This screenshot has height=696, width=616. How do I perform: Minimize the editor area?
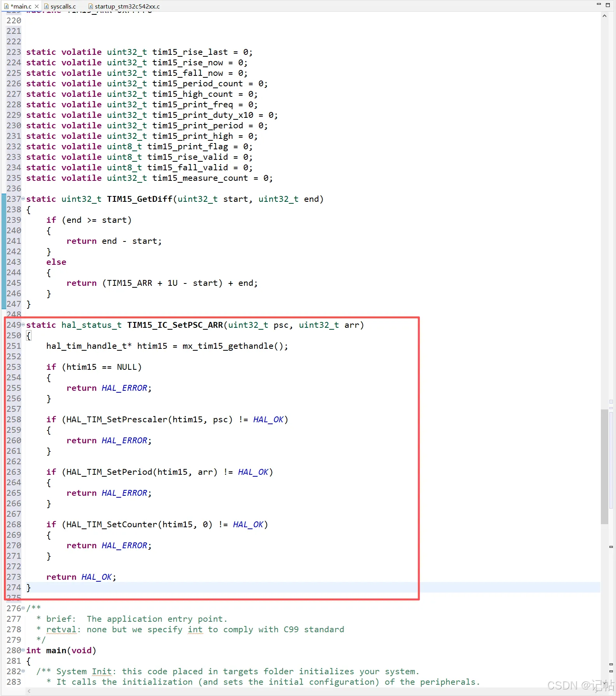[x=599, y=4]
